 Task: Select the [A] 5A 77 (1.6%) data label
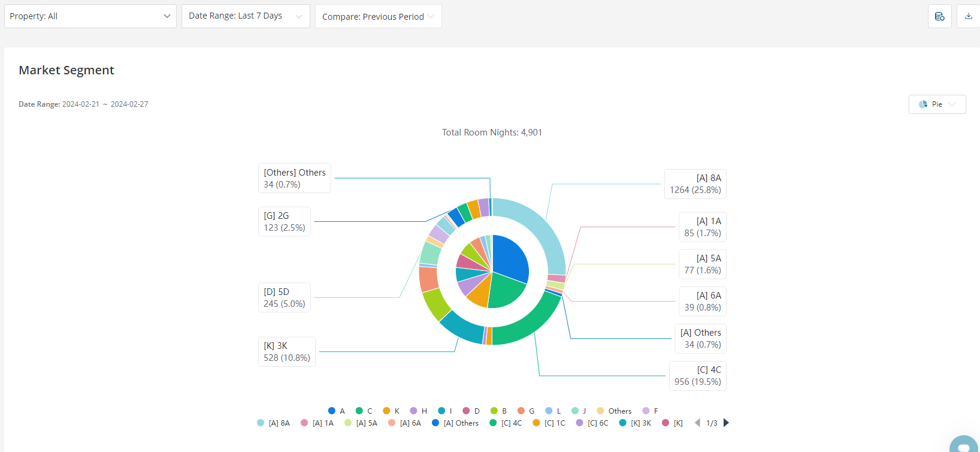[703, 264]
